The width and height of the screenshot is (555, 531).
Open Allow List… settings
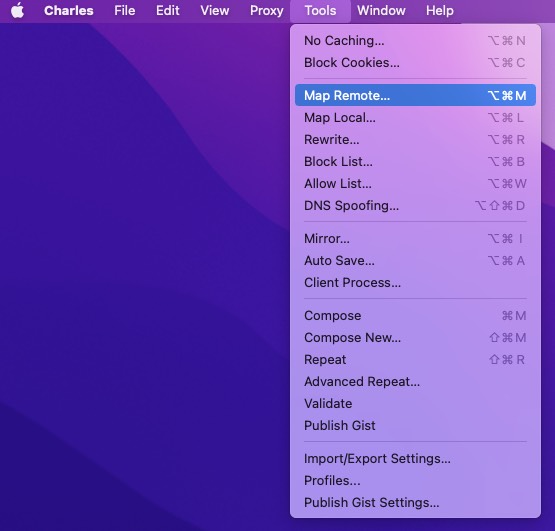[x=415, y=183]
